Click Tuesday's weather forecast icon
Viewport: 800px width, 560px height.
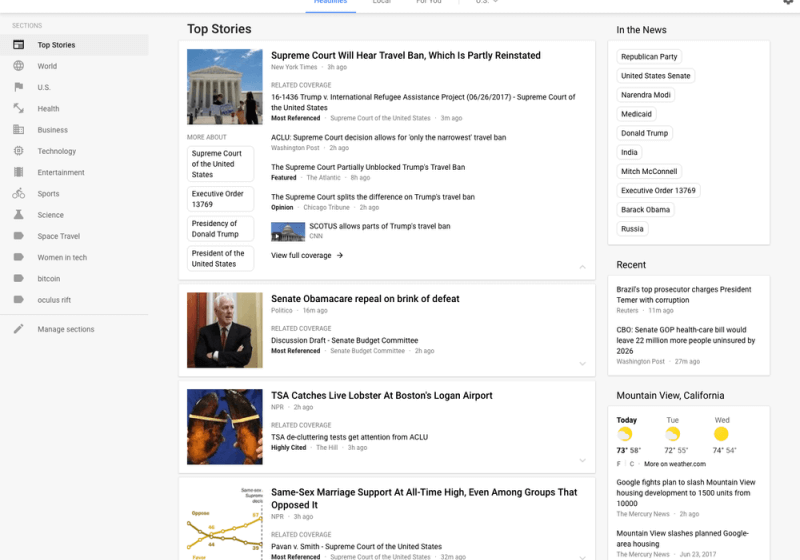672,434
